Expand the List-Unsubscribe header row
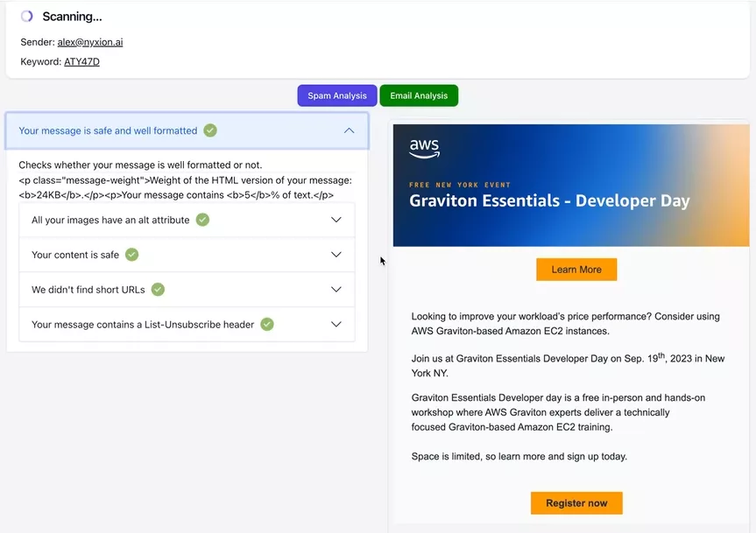Viewport: 756px width, 533px height. pos(336,324)
